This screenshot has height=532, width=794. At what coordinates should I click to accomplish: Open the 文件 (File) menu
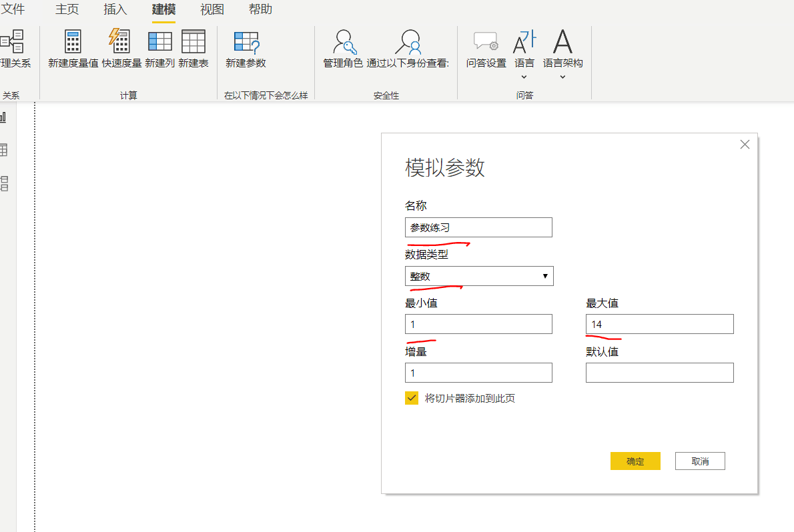pos(13,9)
